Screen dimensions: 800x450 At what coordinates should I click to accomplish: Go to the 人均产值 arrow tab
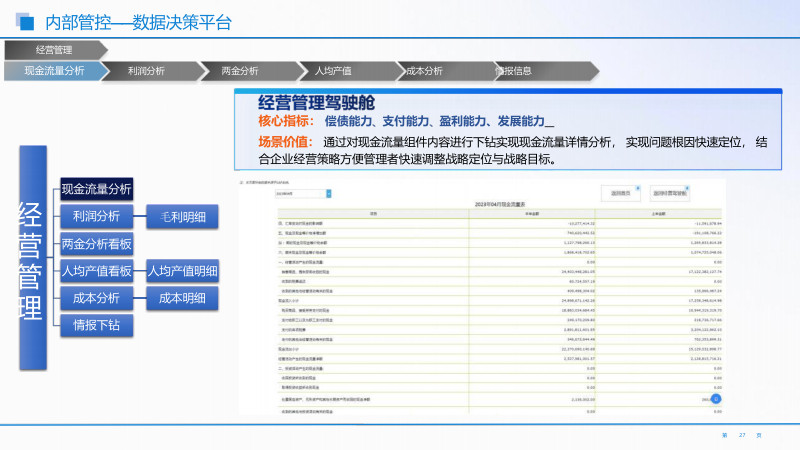pos(333,71)
